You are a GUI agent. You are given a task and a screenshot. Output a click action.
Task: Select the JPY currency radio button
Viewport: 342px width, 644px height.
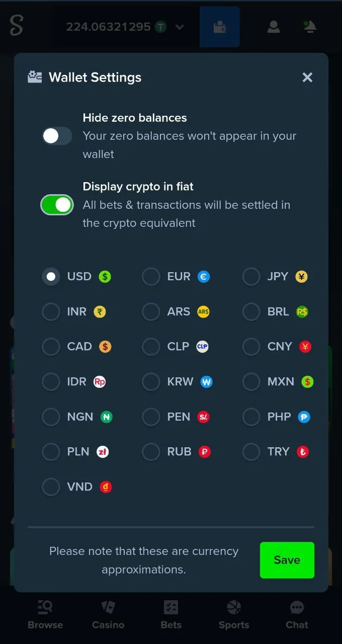coord(251,277)
